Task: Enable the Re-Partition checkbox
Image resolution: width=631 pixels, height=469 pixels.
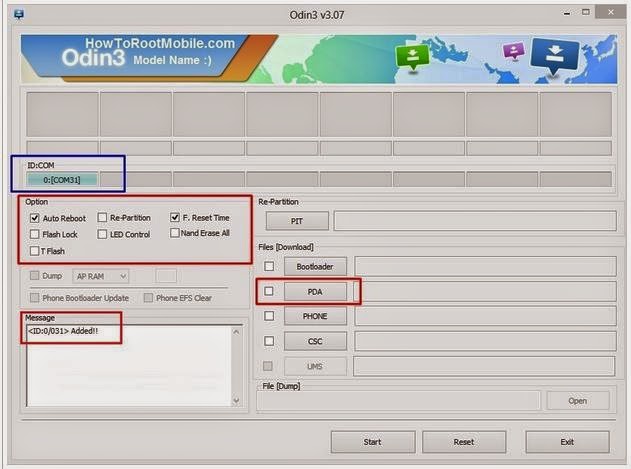Action: 102,218
